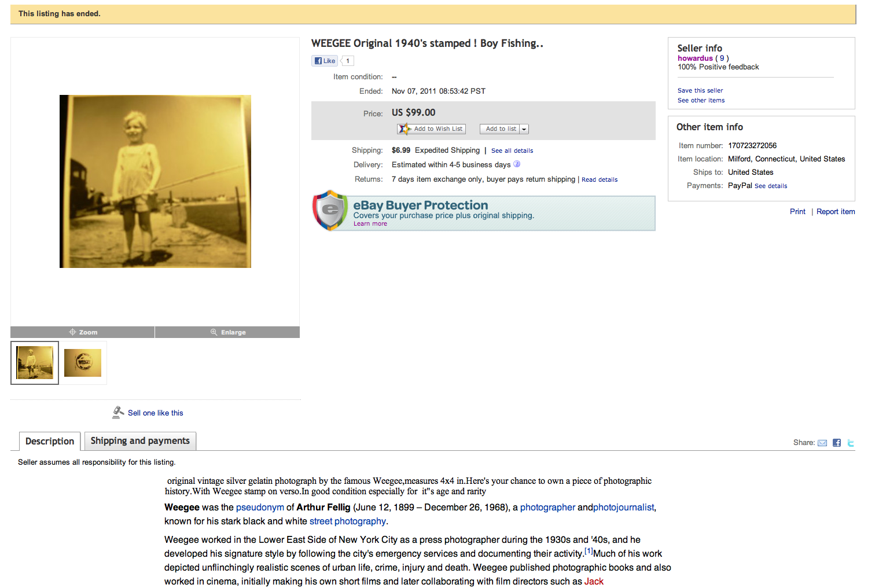Image resolution: width=875 pixels, height=588 pixels.
Task: Expand the Add to list dropdown arrow
Action: (x=524, y=129)
